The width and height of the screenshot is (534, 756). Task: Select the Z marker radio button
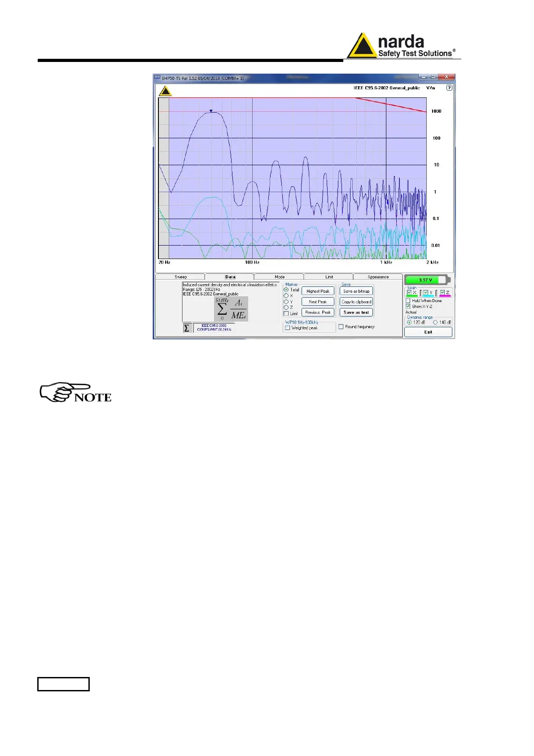pyautogui.click(x=286, y=308)
